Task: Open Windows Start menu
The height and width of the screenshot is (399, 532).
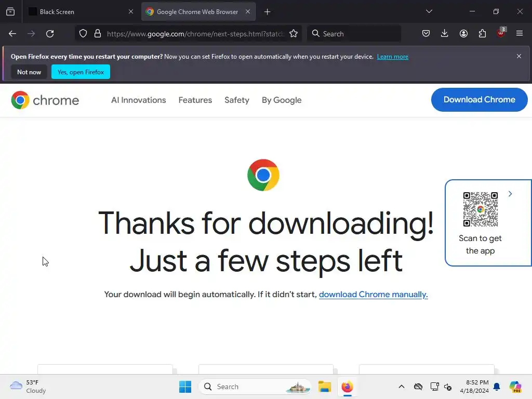Action: pos(185,387)
